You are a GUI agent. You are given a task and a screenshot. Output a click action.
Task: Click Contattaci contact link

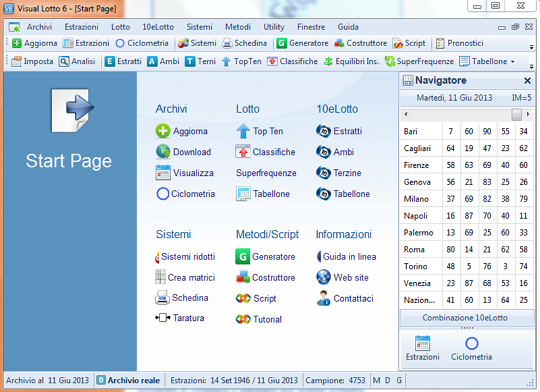tap(345, 298)
